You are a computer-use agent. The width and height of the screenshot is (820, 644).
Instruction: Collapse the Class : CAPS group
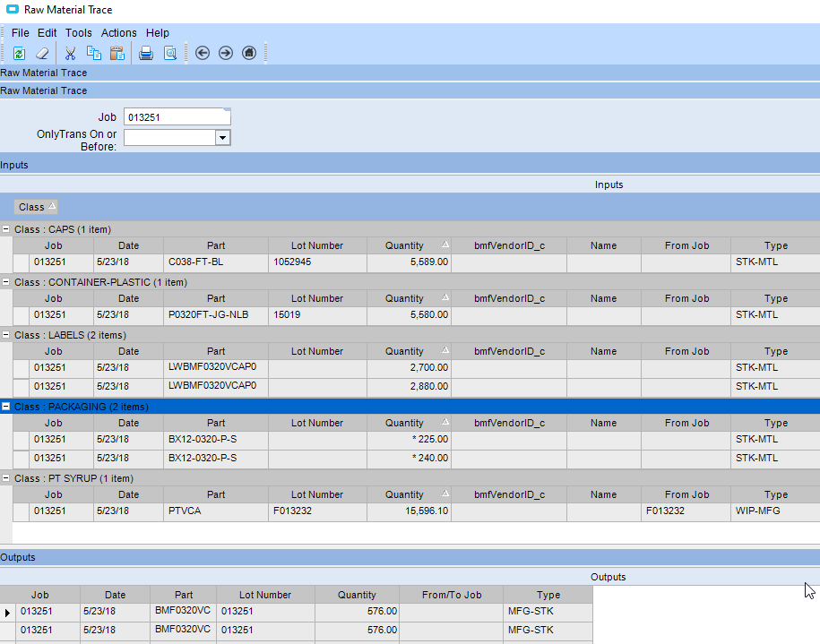[x=6, y=229]
